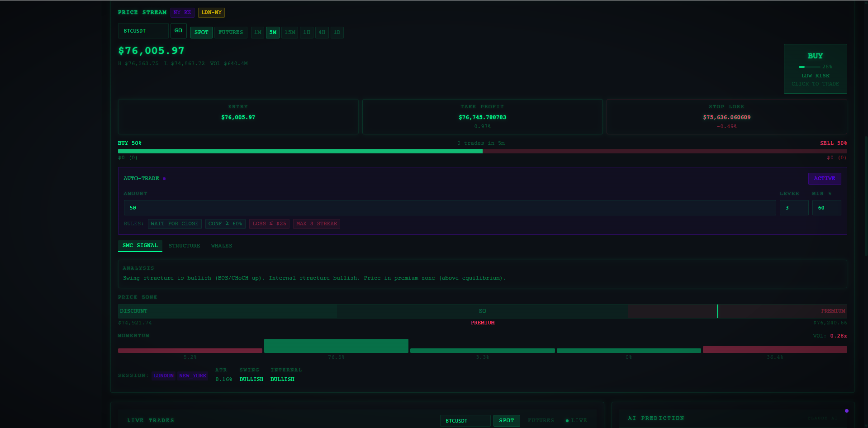Click the Entry price card
The width and height of the screenshot is (868, 428).
click(x=238, y=117)
